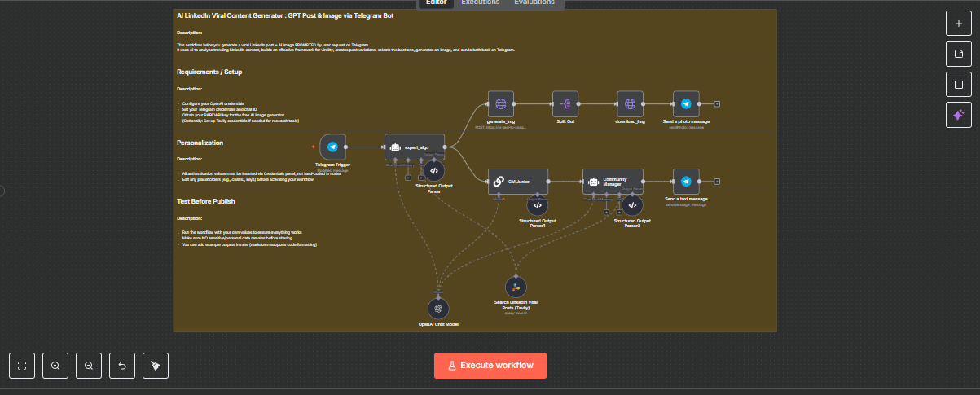The image size is (980, 395).
Task: Zoom in on the workflow canvas
Action: [x=55, y=366]
